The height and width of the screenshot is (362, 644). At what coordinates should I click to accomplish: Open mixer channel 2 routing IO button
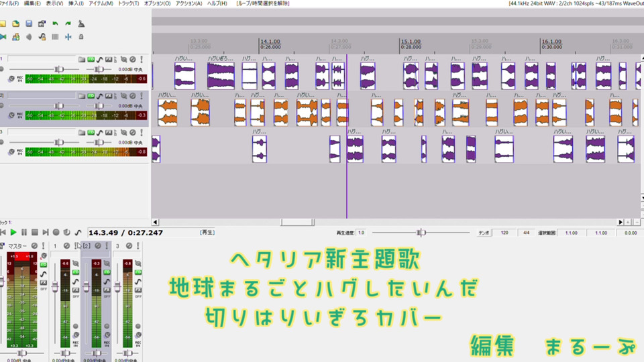click(107, 272)
